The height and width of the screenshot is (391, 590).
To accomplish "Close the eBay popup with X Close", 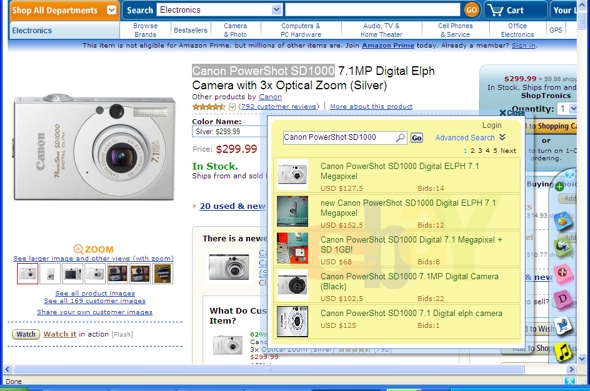I will click(x=512, y=113).
